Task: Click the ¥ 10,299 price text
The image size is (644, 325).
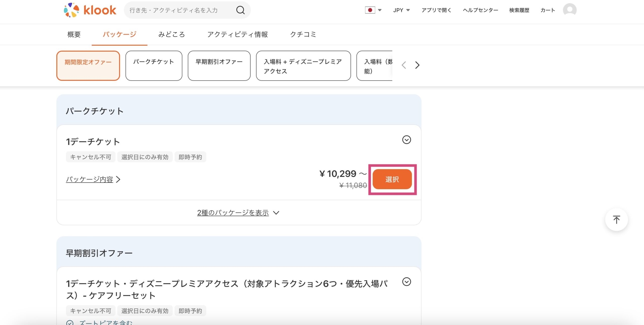Action: 338,174
